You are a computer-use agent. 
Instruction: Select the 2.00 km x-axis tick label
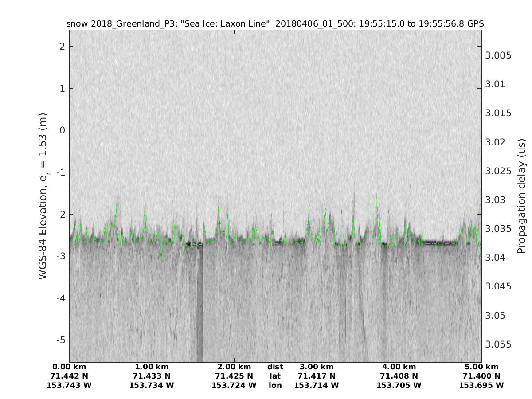(234, 367)
